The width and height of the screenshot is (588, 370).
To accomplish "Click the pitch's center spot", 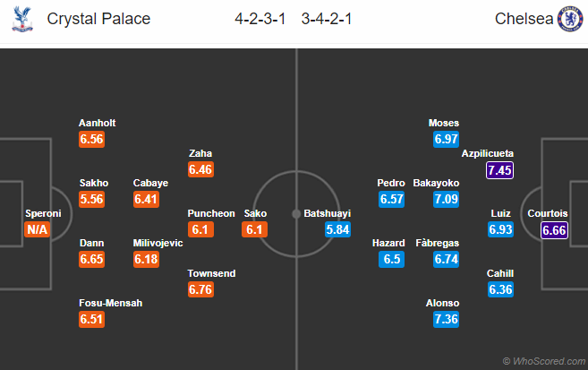I will click(295, 213).
